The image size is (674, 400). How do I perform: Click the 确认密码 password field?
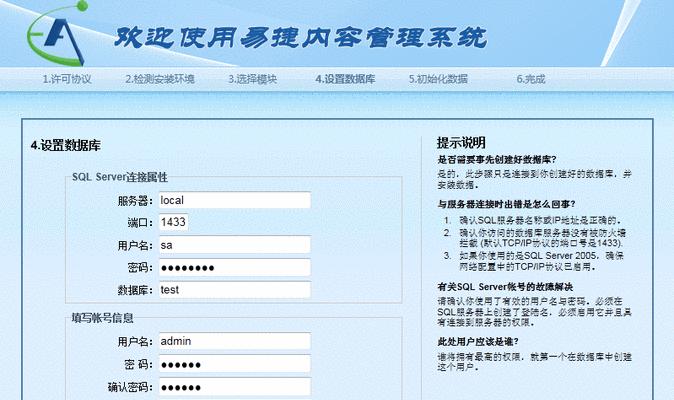[x=235, y=387]
